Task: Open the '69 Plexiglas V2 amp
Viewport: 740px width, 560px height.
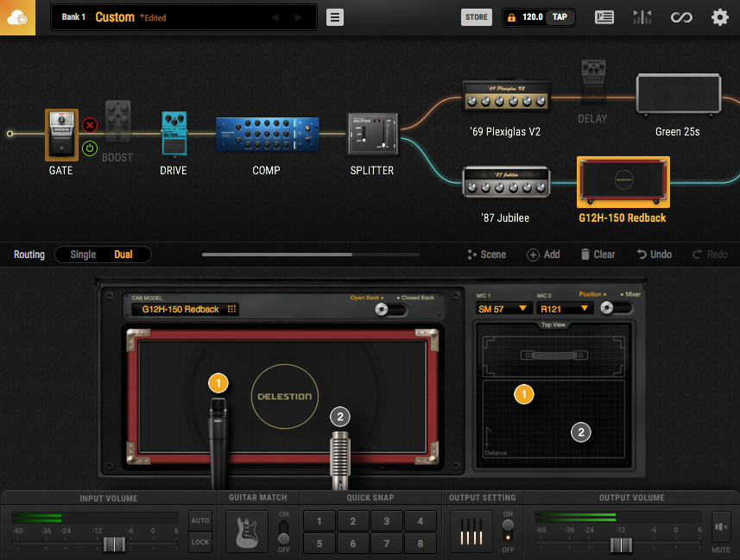Action: tap(506, 97)
